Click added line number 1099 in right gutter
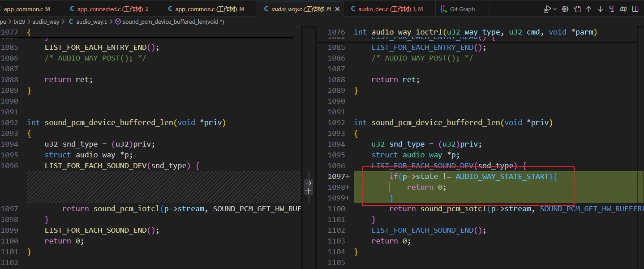 click(336, 198)
